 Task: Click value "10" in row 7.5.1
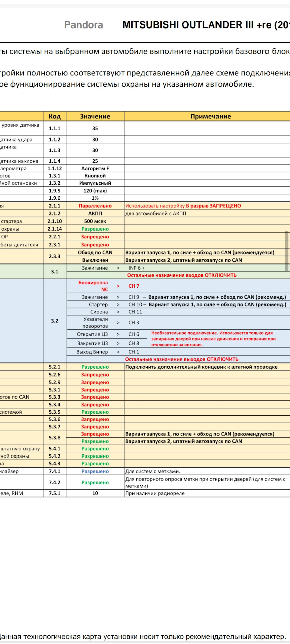tap(95, 493)
